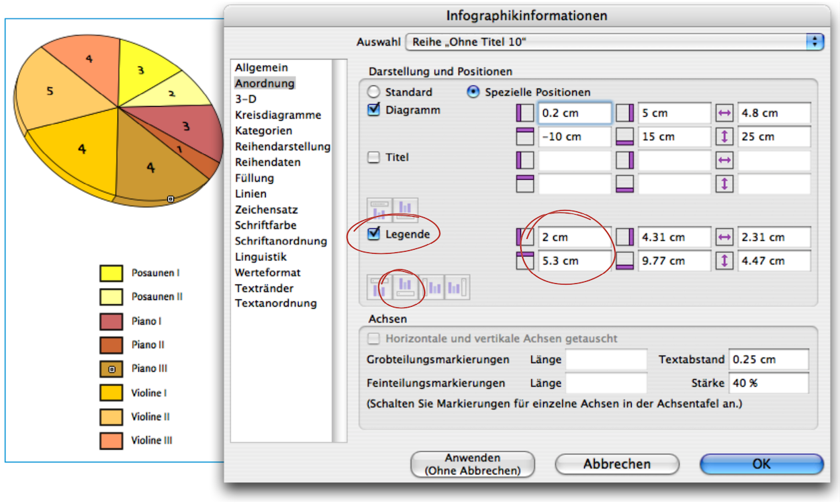The height and width of the screenshot is (504, 840).
Task: Click the Posaunen I legend color swatch
Action: click(x=111, y=273)
